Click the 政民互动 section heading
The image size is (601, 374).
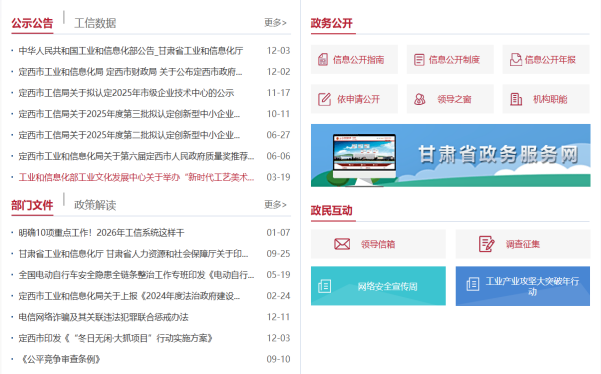(x=332, y=211)
